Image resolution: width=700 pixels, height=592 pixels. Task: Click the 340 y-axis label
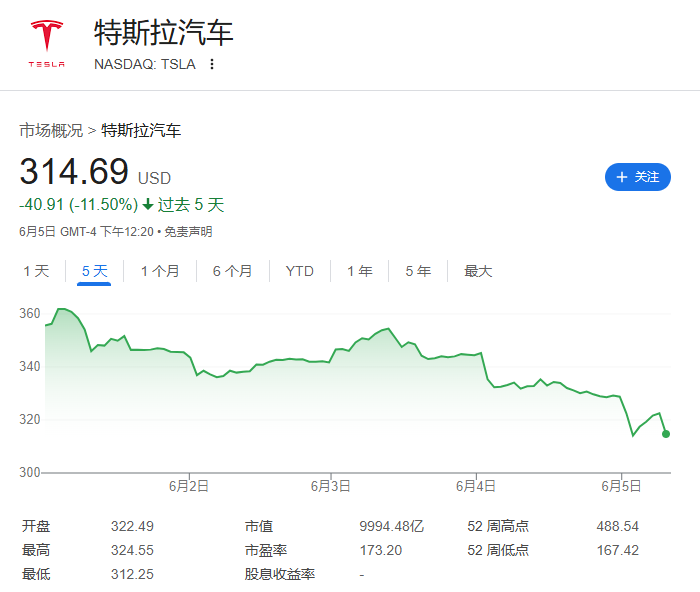pyautogui.click(x=30, y=367)
